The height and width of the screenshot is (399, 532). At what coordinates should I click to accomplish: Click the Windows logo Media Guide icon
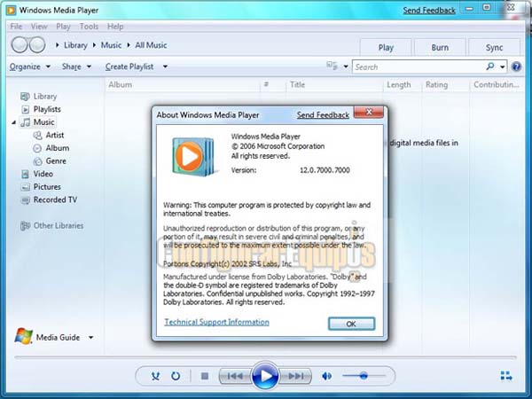pyautogui.click(x=23, y=336)
